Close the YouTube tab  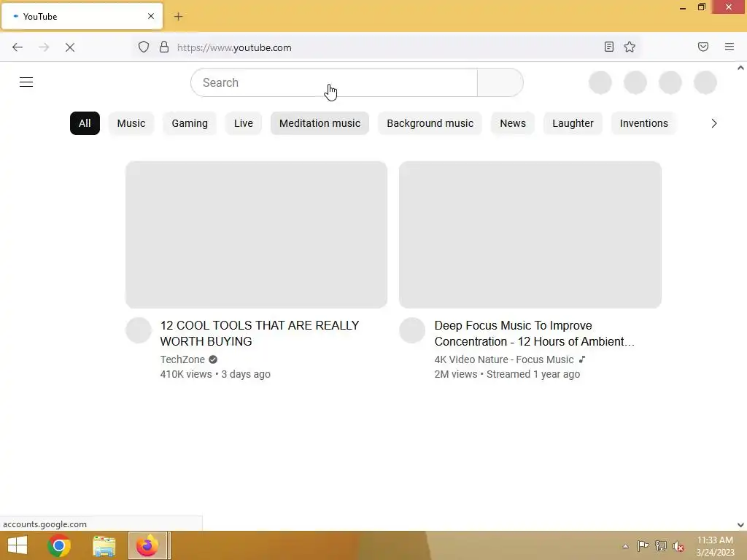click(x=151, y=16)
